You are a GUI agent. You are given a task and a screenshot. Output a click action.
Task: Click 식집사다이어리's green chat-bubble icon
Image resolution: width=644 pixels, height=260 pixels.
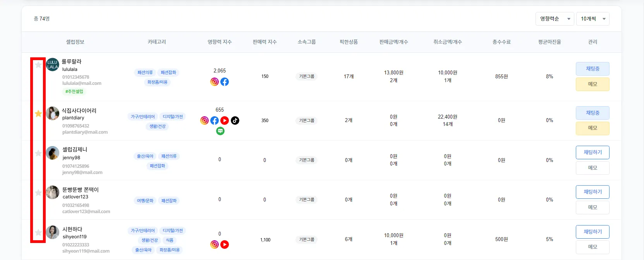point(220,131)
